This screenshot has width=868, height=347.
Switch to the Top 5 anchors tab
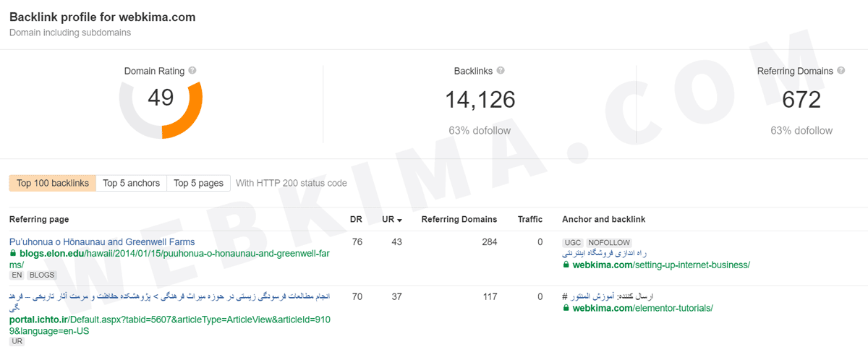click(x=132, y=183)
